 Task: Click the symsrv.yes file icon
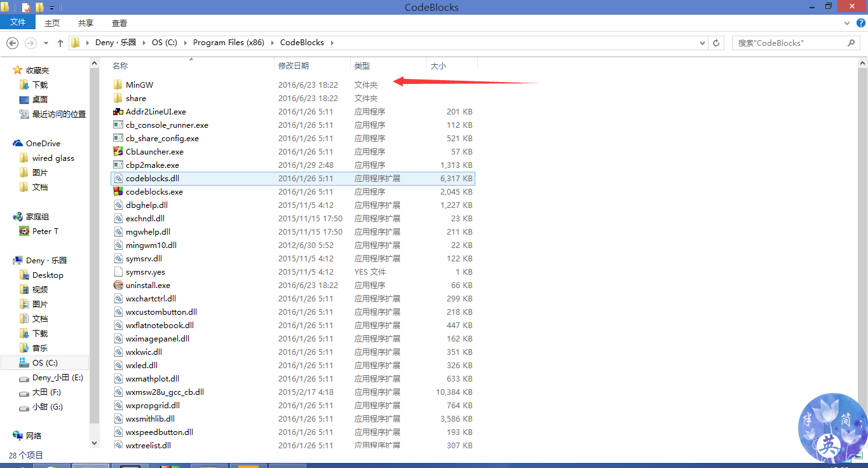click(118, 272)
